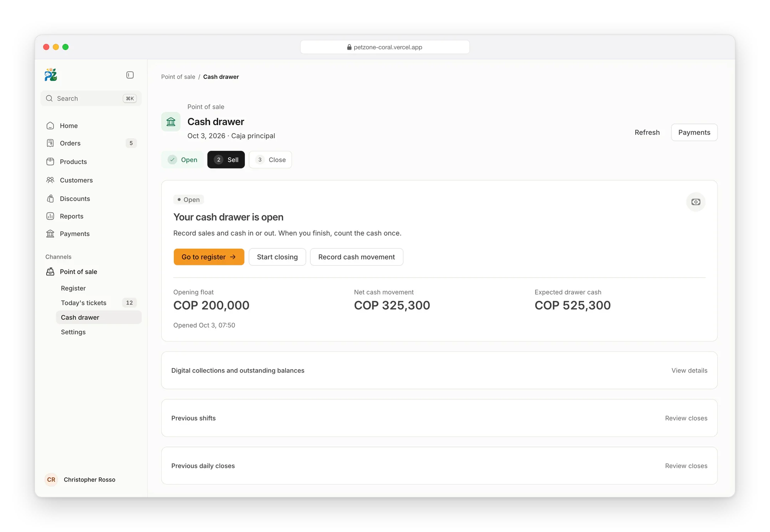Click the Cash drawer breadcrumb text
The image size is (770, 532).
click(x=221, y=77)
